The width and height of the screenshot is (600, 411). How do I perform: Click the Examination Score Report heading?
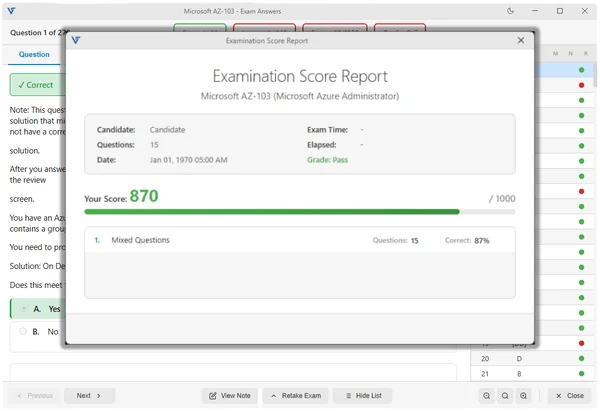pos(300,76)
